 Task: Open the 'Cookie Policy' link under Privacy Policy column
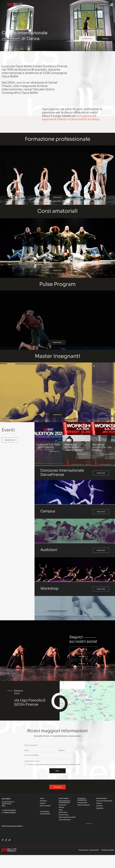point(45,814)
